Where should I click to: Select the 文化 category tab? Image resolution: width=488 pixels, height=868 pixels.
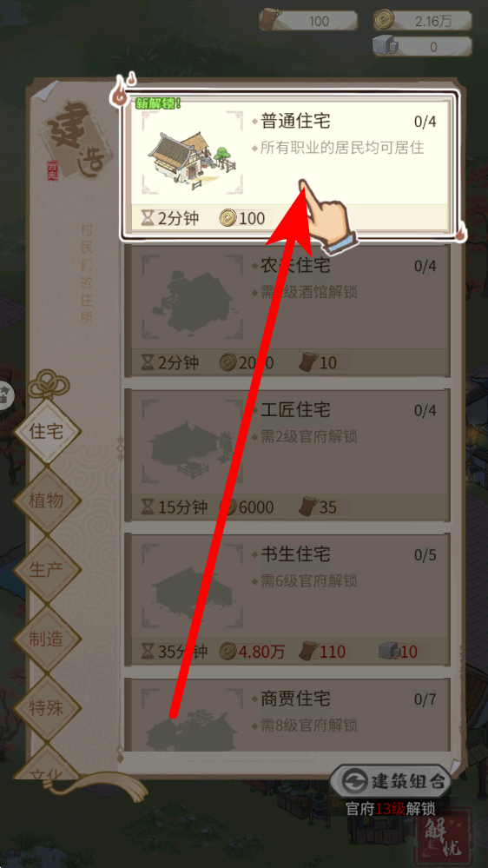coord(47,770)
